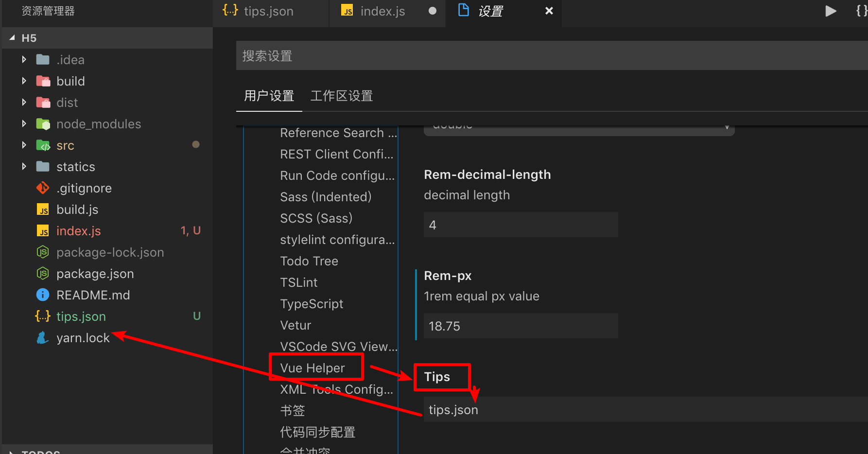Viewport: 868px width, 454px height.
Task: Open VSCode SVG Viewer settings category
Action: tap(339, 347)
